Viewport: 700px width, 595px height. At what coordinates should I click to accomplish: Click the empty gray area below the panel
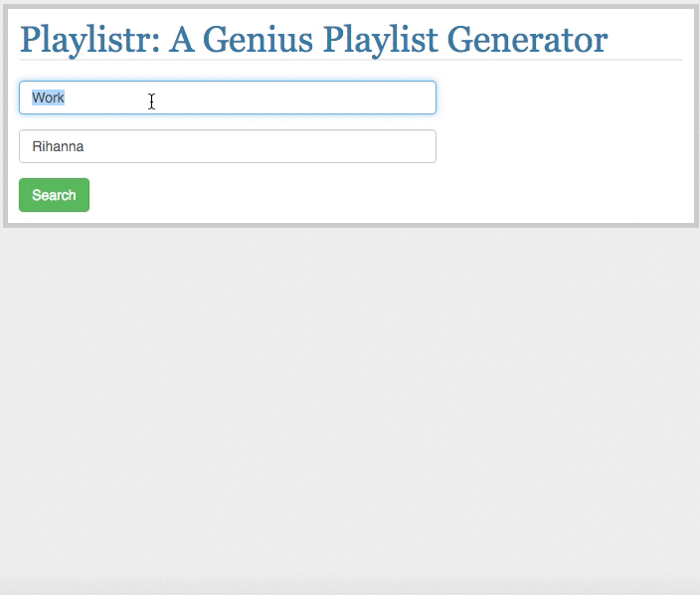click(348, 398)
